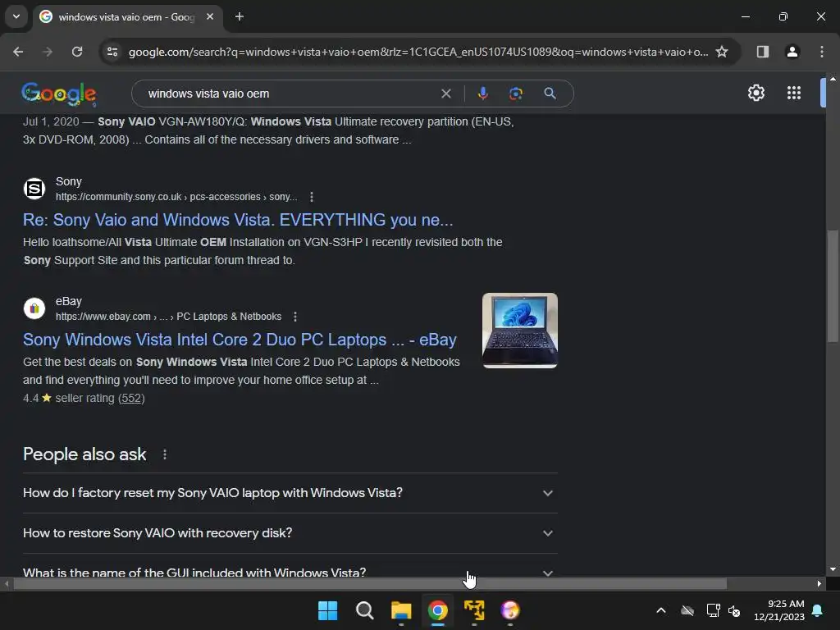840x630 pixels.
Task: Open a new browser tab
Action: (239, 17)
